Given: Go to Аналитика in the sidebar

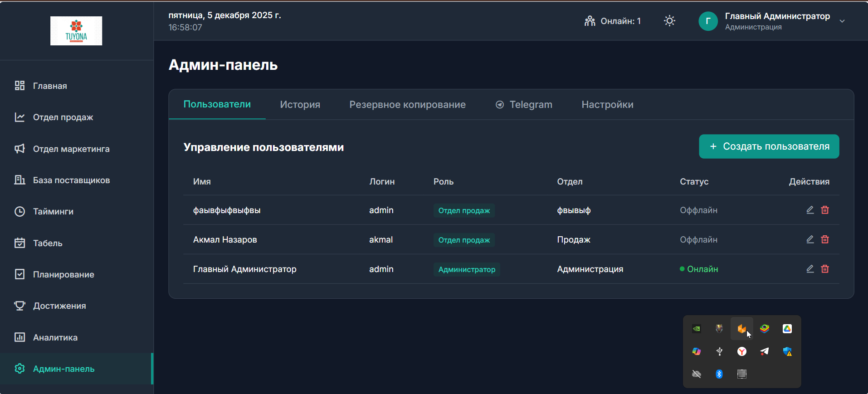Looking at the screenshot, I should click(55, 337).
